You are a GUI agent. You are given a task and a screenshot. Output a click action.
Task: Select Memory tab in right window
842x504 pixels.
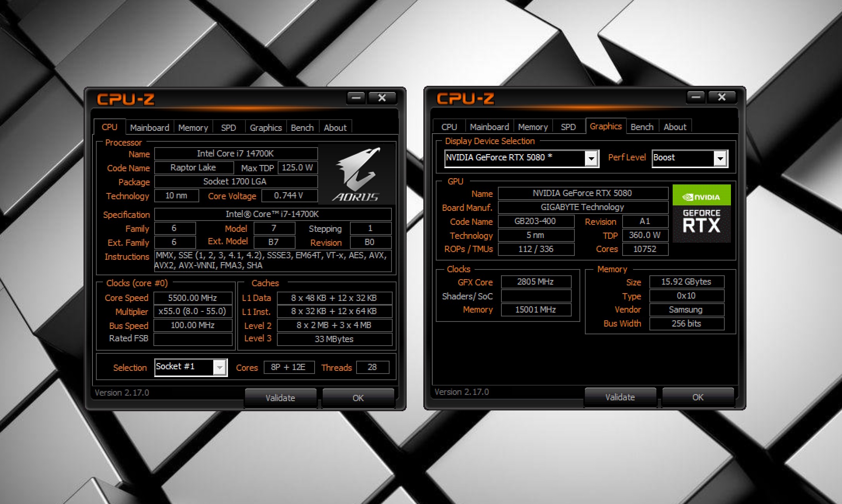533,127
